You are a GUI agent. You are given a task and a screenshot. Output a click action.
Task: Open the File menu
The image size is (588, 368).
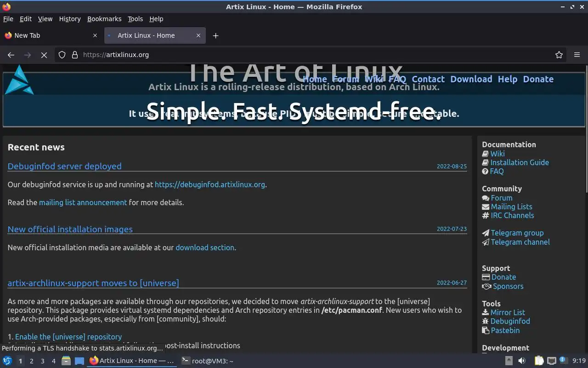tap(8, 19)
